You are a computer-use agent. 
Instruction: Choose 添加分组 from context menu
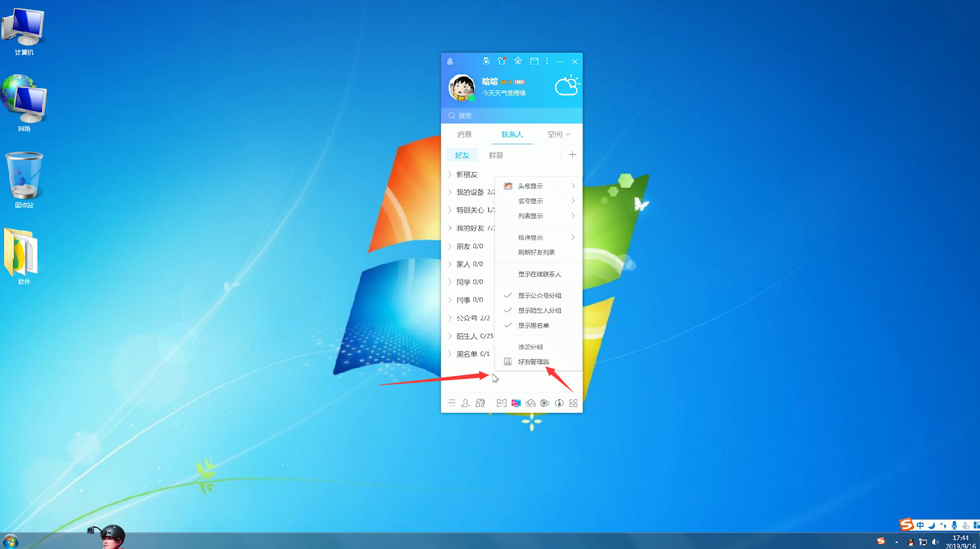click(x=539, y=347)
